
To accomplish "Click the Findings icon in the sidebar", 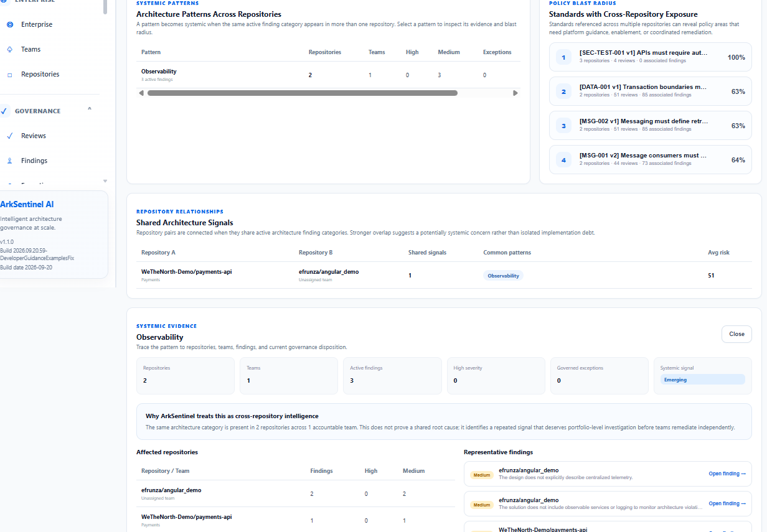I will [x=9, y=161].
